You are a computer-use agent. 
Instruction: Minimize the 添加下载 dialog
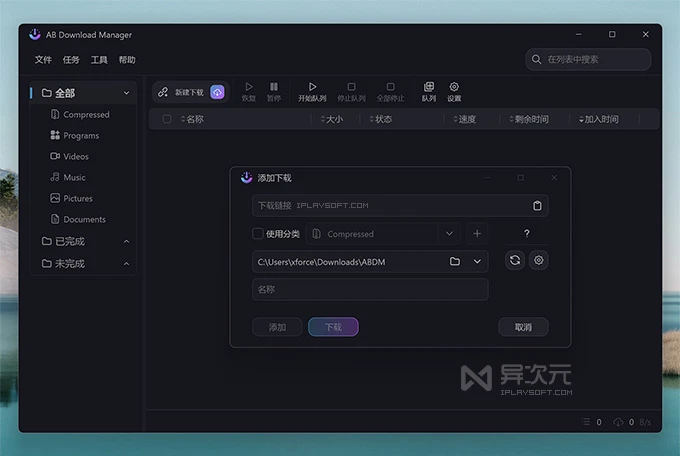click(x=487, y=177)
